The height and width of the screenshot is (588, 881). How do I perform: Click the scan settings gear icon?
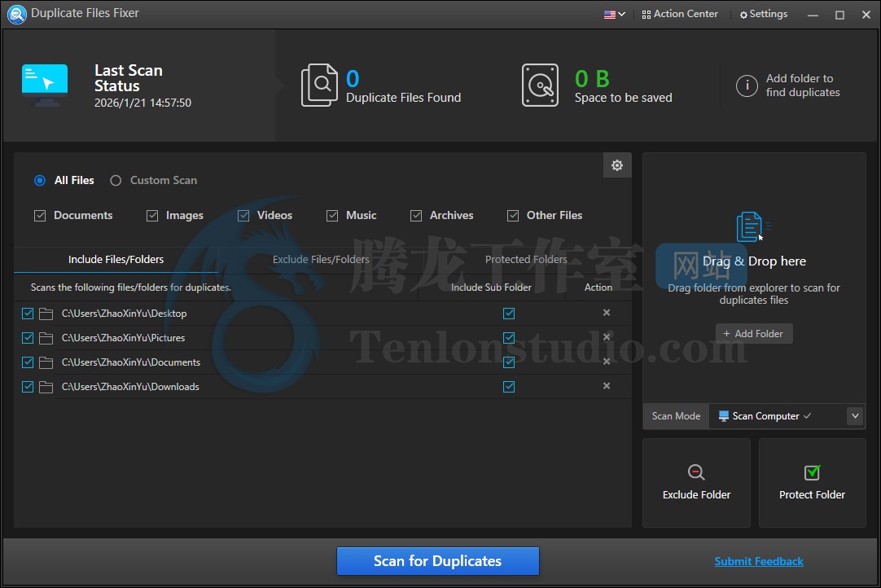coord(617,165)
